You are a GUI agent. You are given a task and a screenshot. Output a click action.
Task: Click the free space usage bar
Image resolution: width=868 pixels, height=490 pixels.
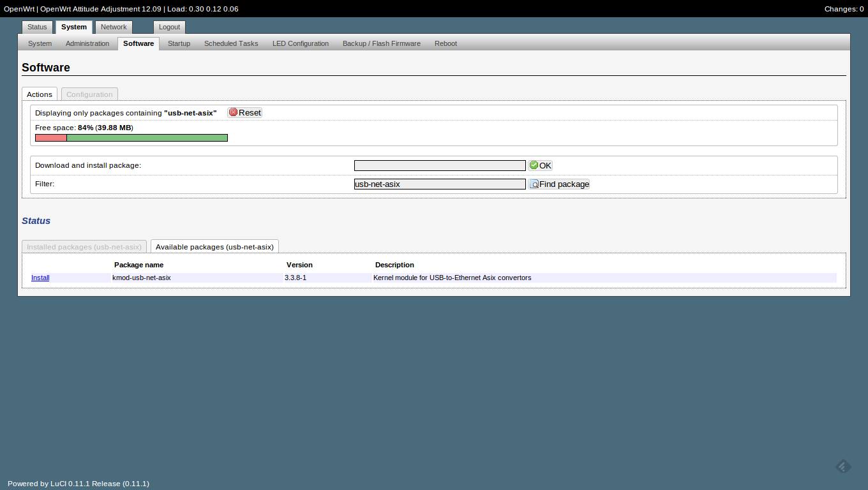click(x=131, y=138)
